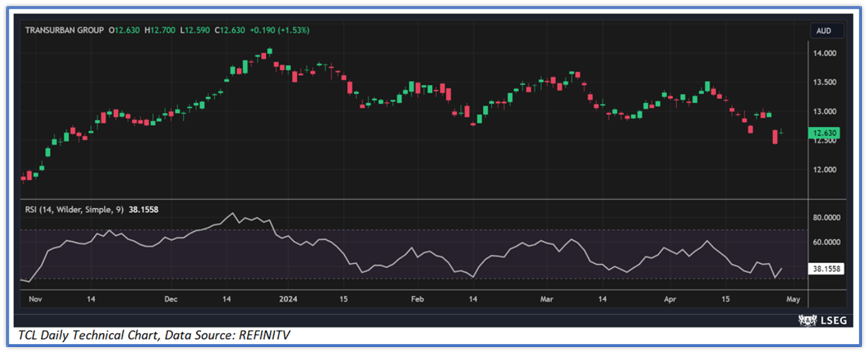Click the white 38.1558 RSI tag on the right axis
The width and height of the screenshot is (868, 353).
point(826,269)
